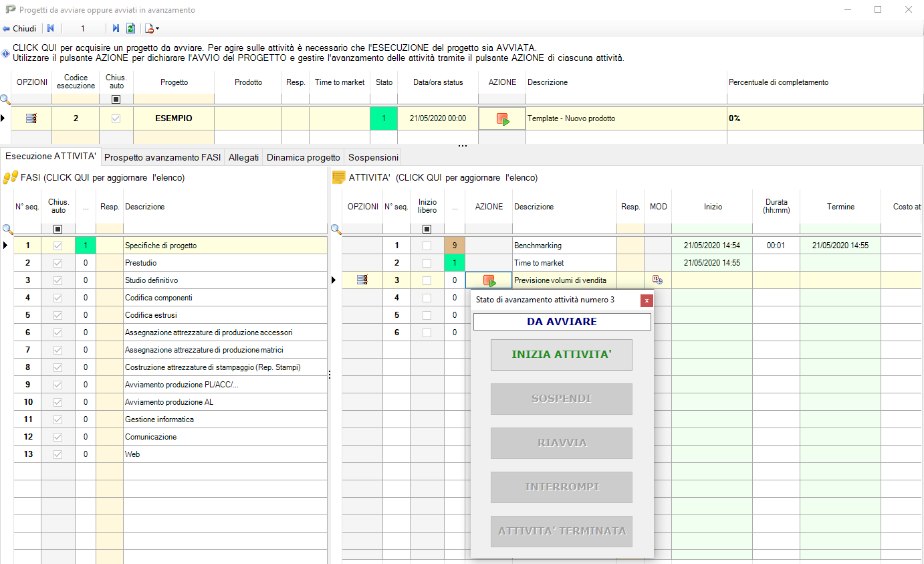This screenshot has width=924, height=564.
Task: Close the Stato di avanzamento popup with red X
Action: 647,300
